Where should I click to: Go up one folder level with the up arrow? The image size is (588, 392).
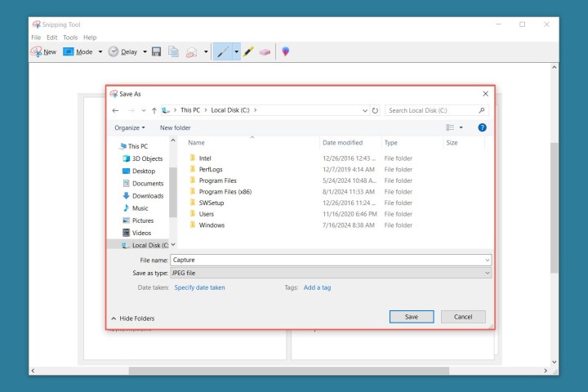pos(154,110)
